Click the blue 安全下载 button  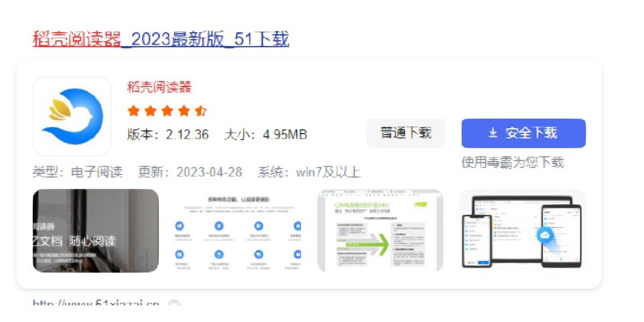524,133
